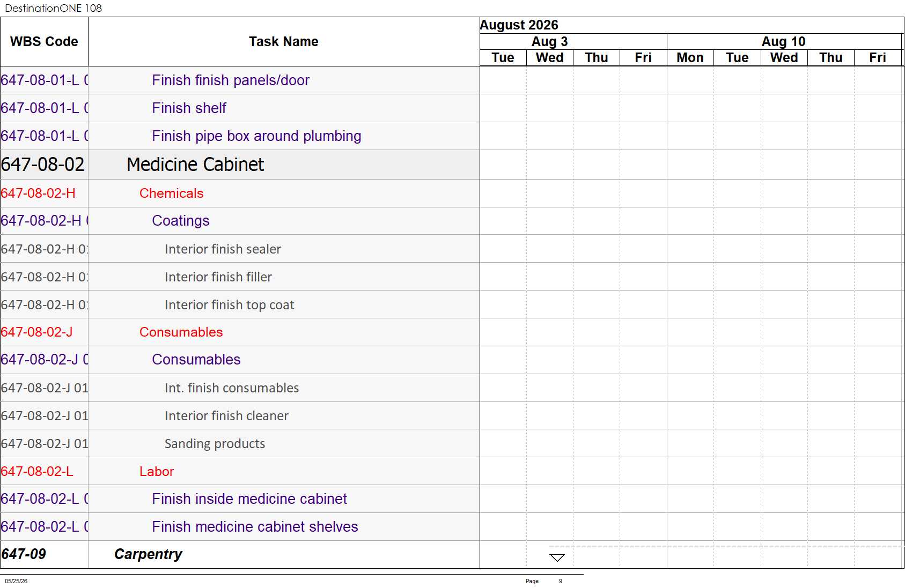Select the Coatings task
This screenshot has width=905, height=588.
[x=180, y=221]
